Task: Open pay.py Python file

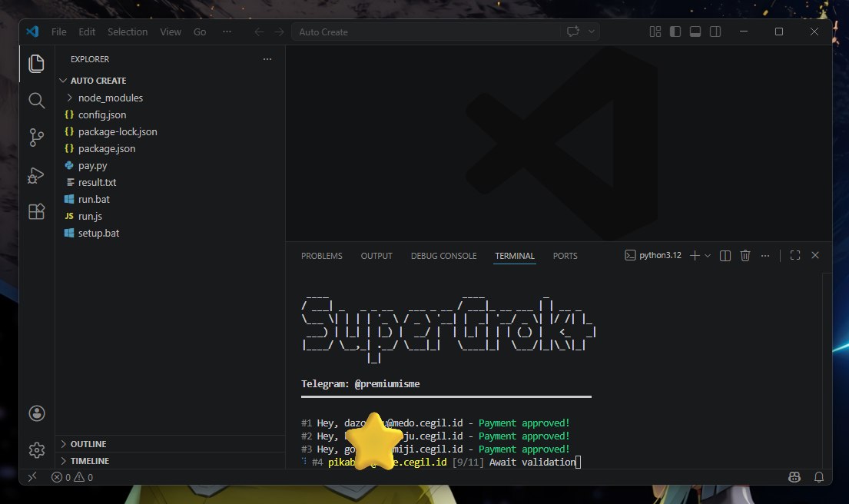Action: point(170,166)
